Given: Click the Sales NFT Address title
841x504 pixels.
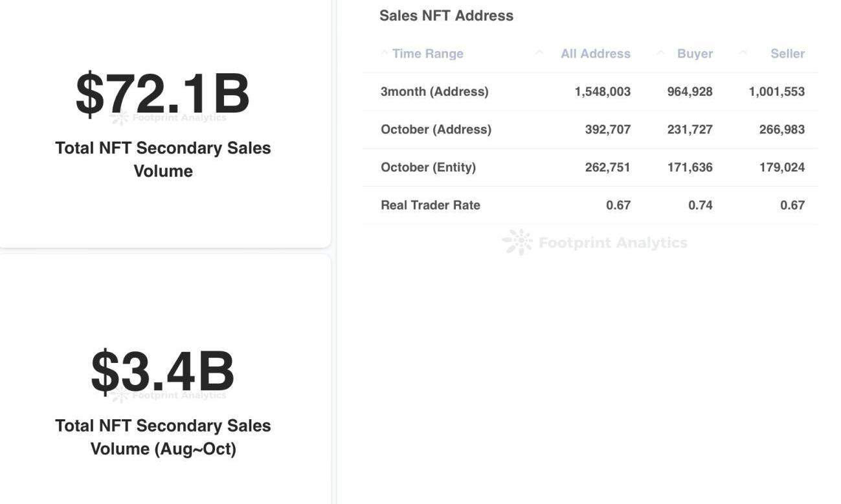Looking at the screenshot, I should (x=446, y=16).
